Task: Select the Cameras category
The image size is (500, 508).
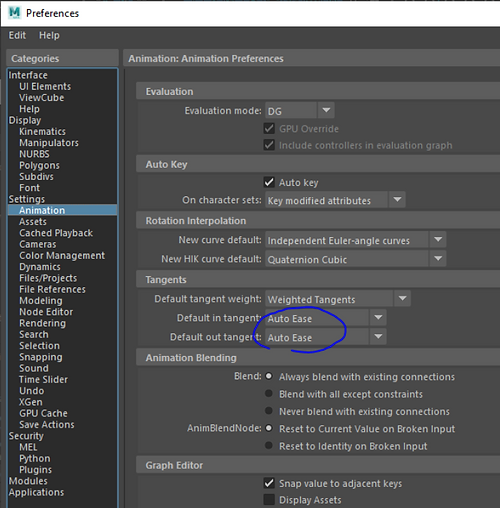Action: 38,244
